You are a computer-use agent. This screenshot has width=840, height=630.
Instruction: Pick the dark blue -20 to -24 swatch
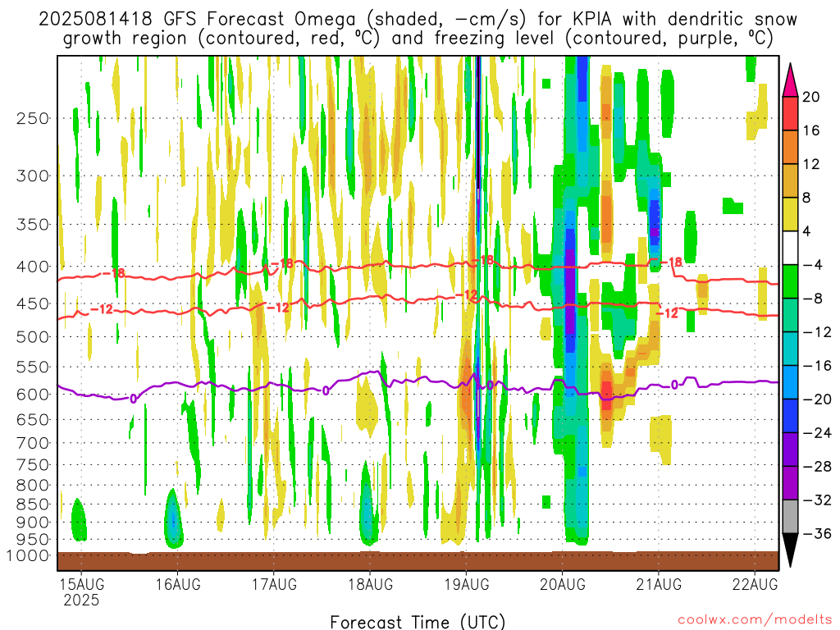click(x=790, y=416)
